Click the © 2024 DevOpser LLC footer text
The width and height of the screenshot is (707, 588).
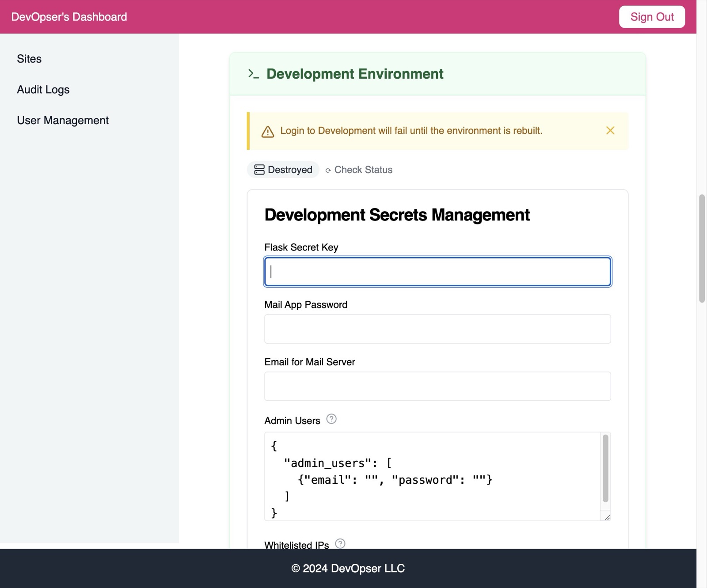click(x=348, y=569)
